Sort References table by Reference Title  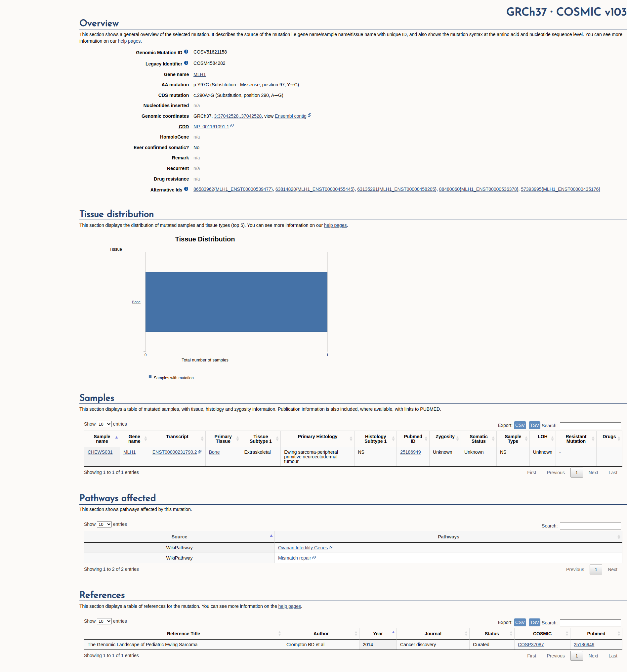point(183,634)
